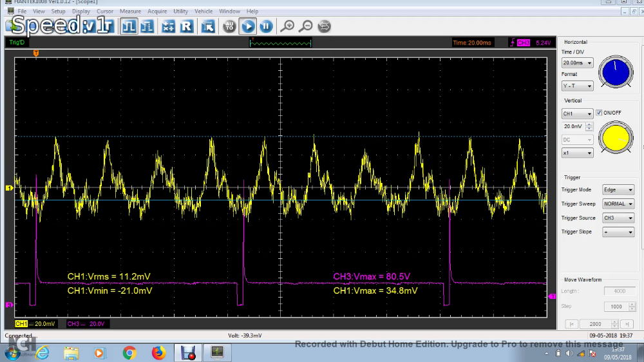Expand the Trigger Sweep NORMAL dropdown
Image resolution: width=644 pixels, height=362 pixels.
pos(618,204)
